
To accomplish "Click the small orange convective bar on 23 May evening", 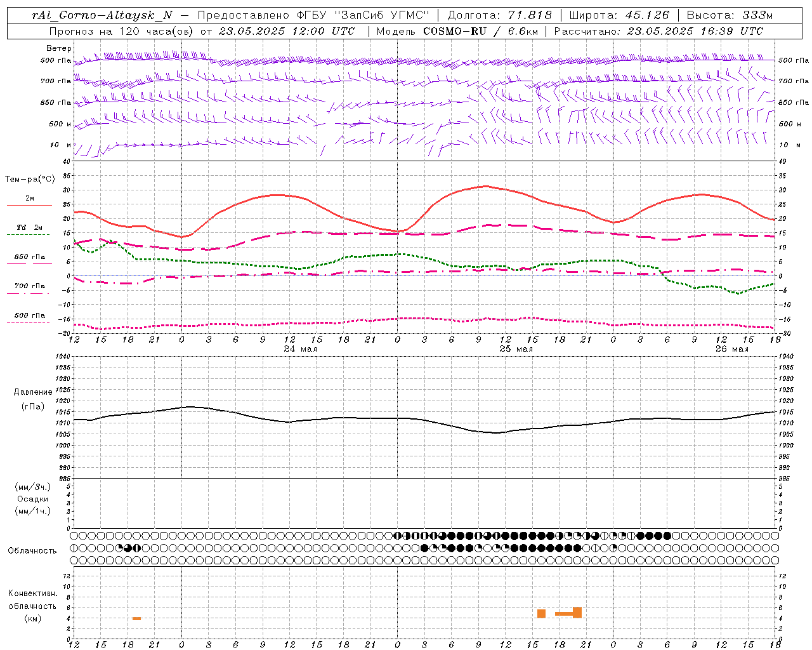I will (136, 618).
